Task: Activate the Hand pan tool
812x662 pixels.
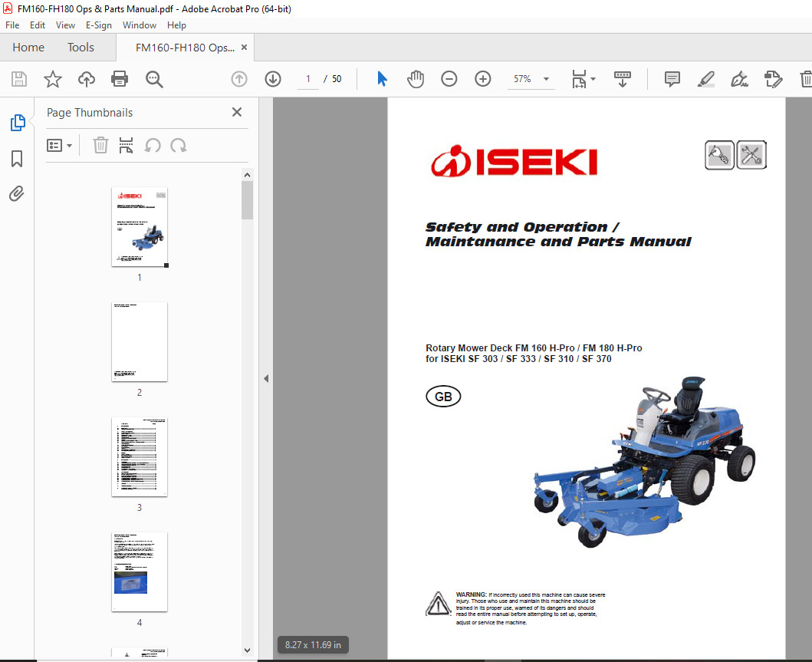Action: [416, 79]
